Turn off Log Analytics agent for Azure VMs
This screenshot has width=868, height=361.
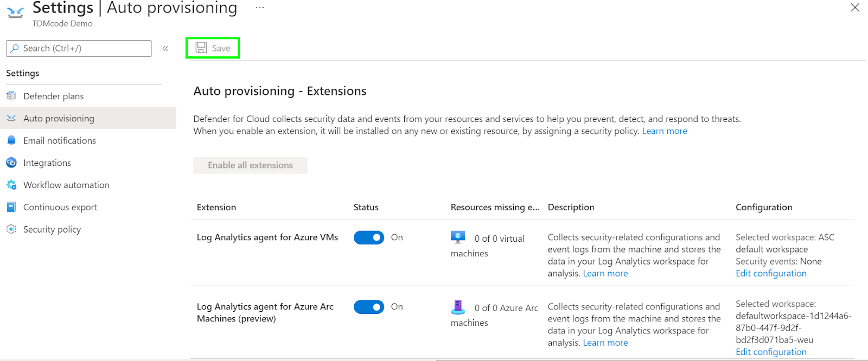tap(369, 237)
